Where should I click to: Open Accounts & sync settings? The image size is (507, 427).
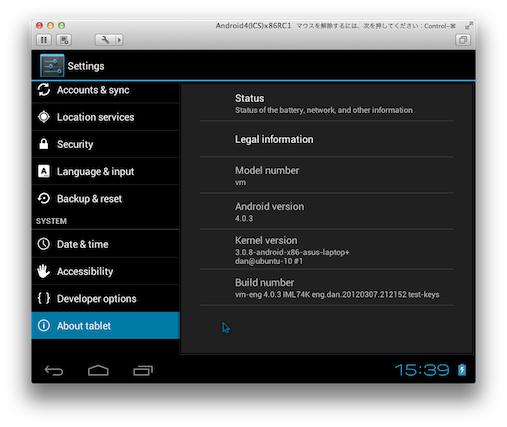(106, 90)
